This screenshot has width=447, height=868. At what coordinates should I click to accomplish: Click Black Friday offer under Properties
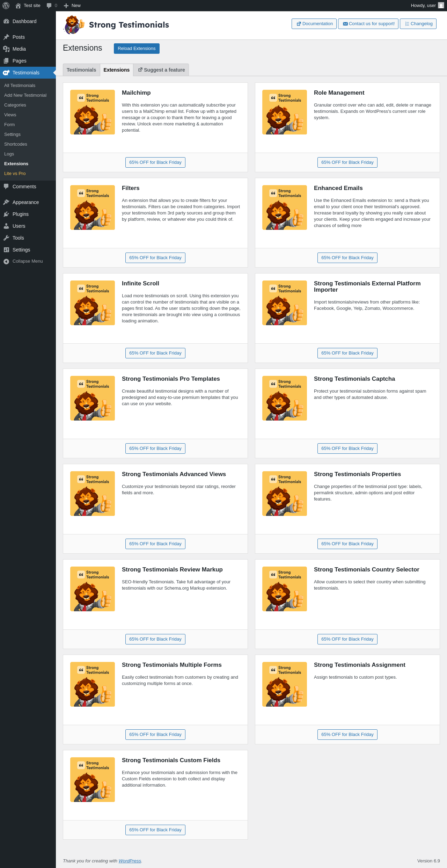pyautogui.click(x=347, y=544)
